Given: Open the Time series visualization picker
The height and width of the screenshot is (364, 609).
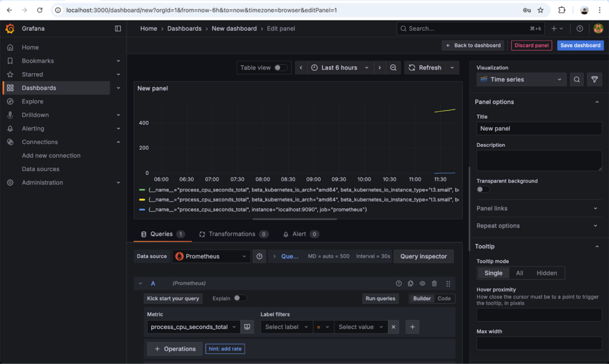Looking at the screenshot, I should click(521, 80).
